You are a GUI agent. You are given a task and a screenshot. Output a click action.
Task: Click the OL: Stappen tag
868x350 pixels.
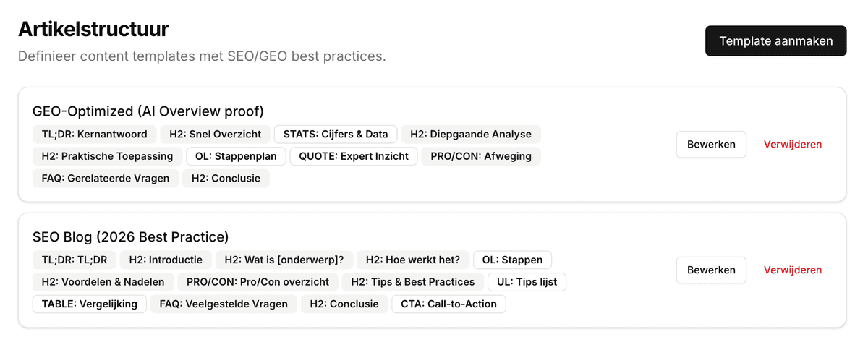pos(512,260)
